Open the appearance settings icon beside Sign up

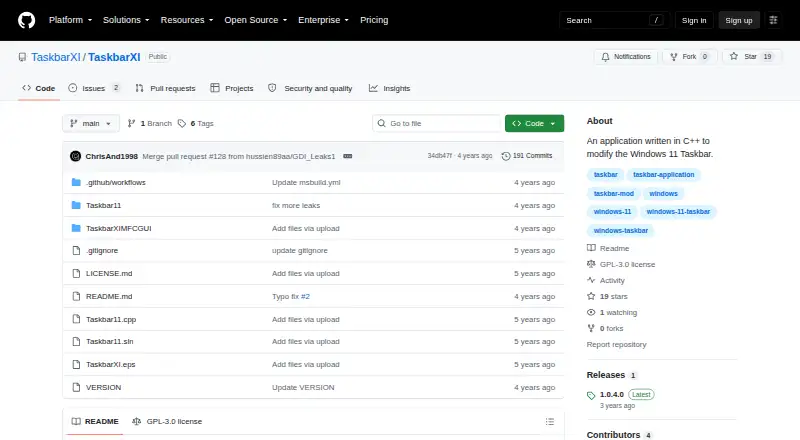[773, 20]
